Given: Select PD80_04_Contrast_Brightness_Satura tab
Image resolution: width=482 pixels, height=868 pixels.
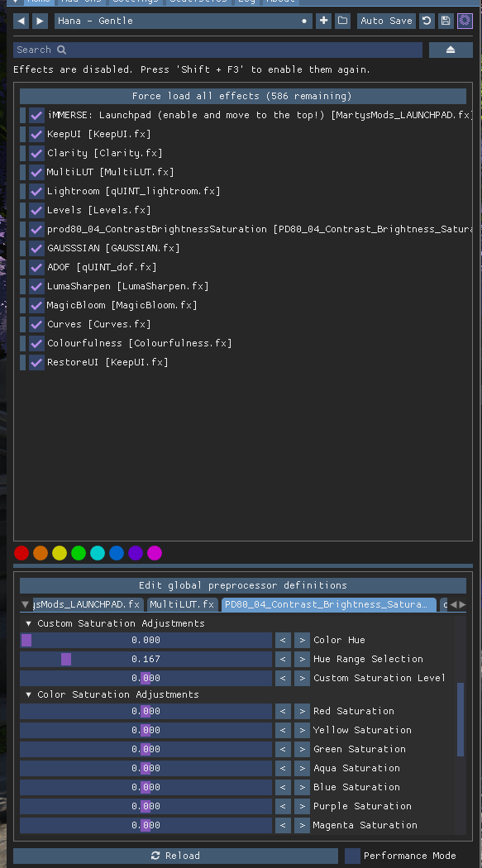Looking at the screenshot, I should [329, 604].
